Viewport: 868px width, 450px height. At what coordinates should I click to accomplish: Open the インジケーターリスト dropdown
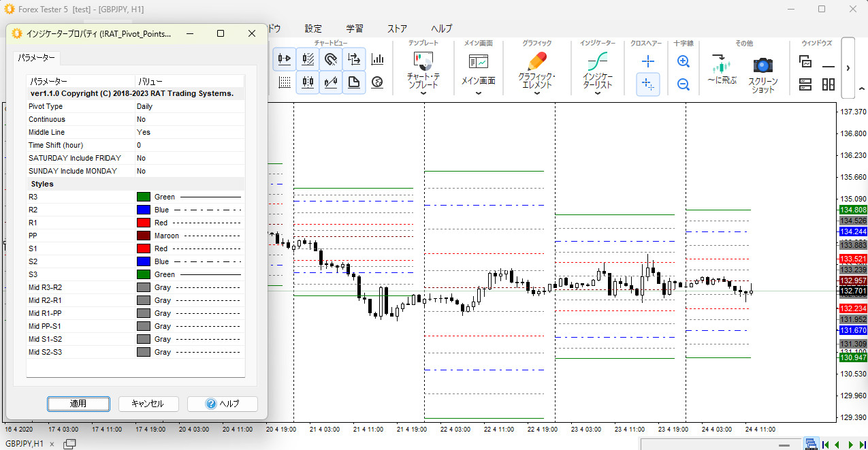[x=597, y=94]
